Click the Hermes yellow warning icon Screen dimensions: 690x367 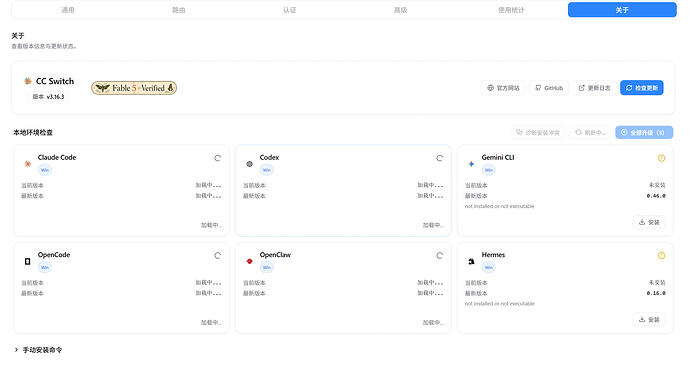(x=661, y=255)
